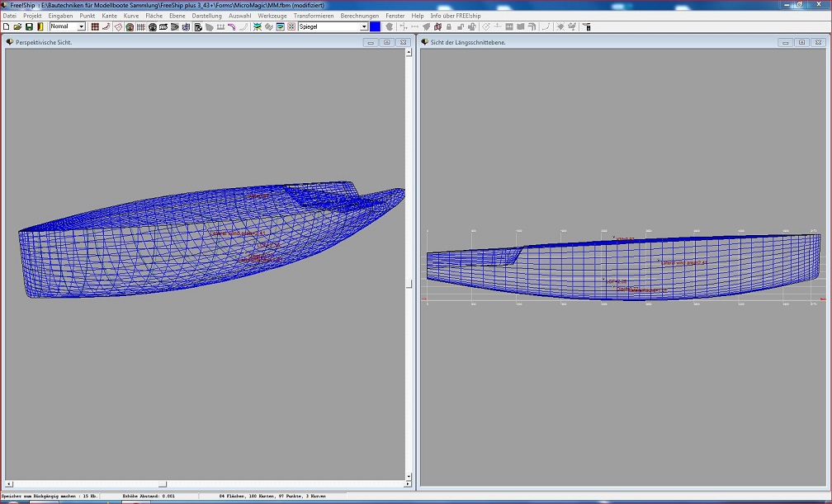Screen dimensions: 832x504
Task: Open the Berechnungen menu
Action: [x=359, y=16]
